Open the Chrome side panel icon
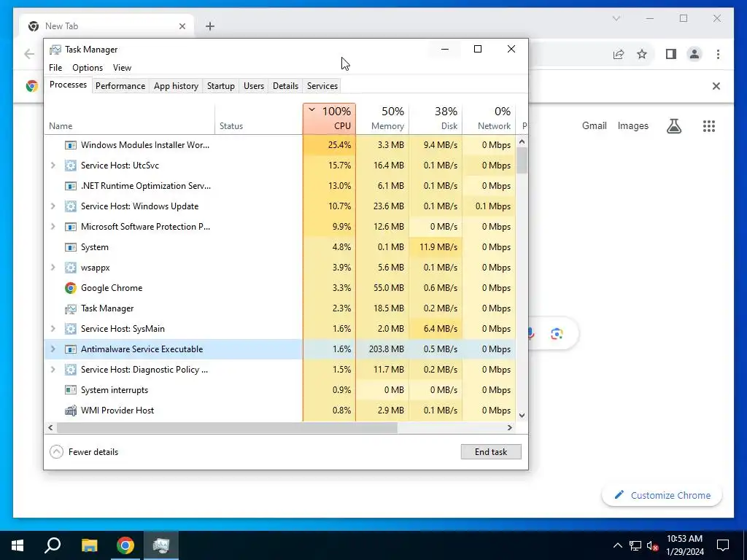The height and width of the screenshot is (560, 747). [671, 54]
